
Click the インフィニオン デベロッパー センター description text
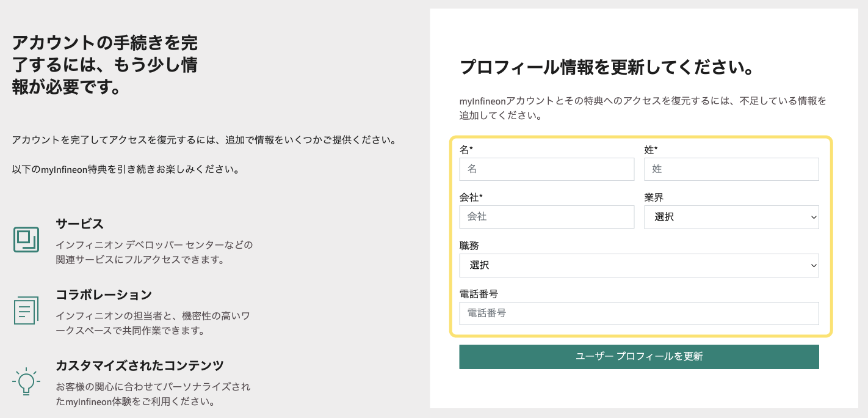pyautogui.click(x=154, y=252)
